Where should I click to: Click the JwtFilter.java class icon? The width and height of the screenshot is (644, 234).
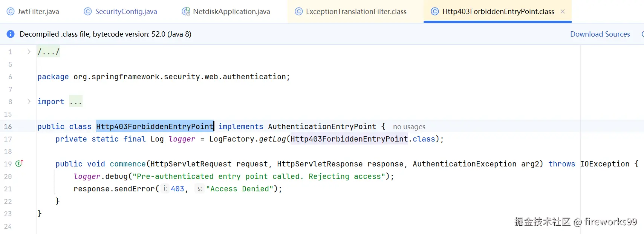pyautogui.click(x=11, y=11)
